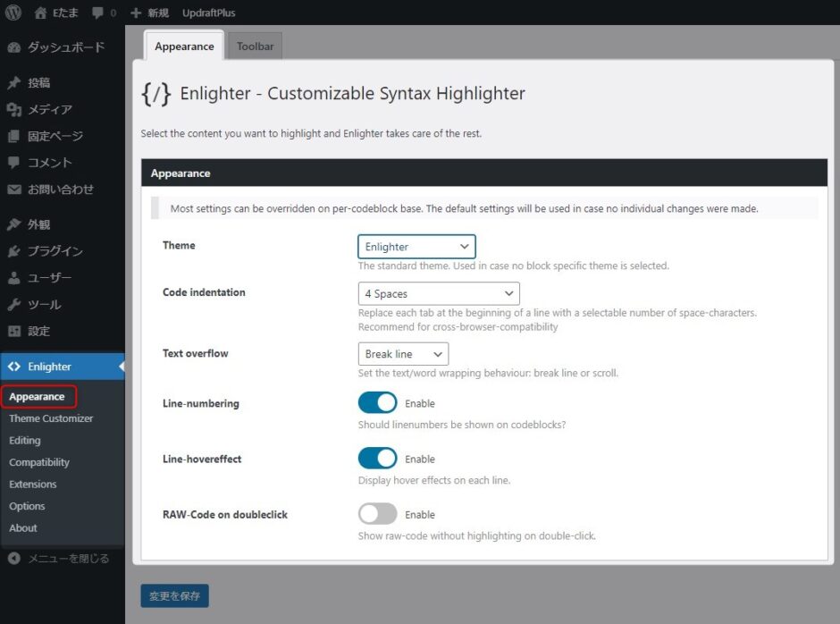Click the Enlighter code brackets icon
840x624 pixels.
click(x=14, y=367)
